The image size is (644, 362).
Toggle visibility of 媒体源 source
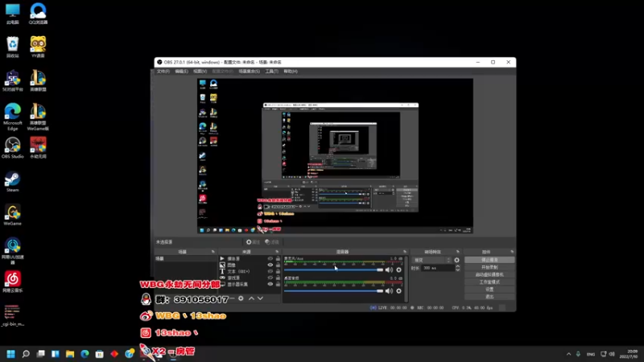(x=270, y=258)
